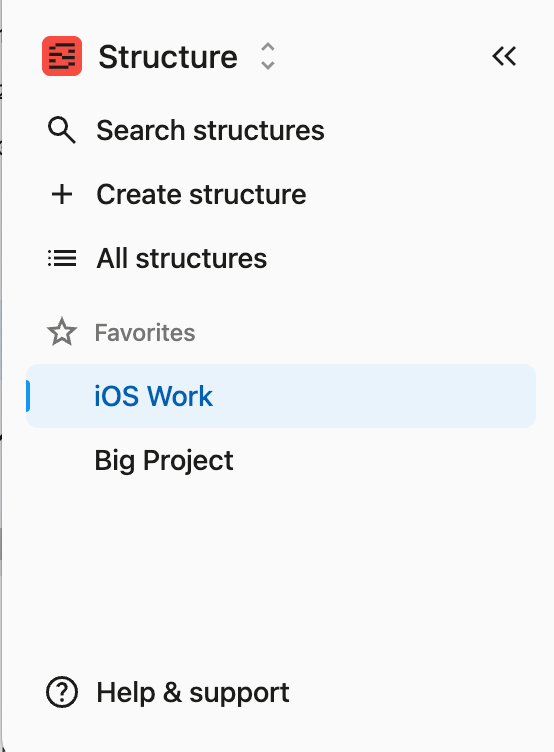Click the plus icon for new structure
The image size is (554, 752).
(x=62, y=195)
